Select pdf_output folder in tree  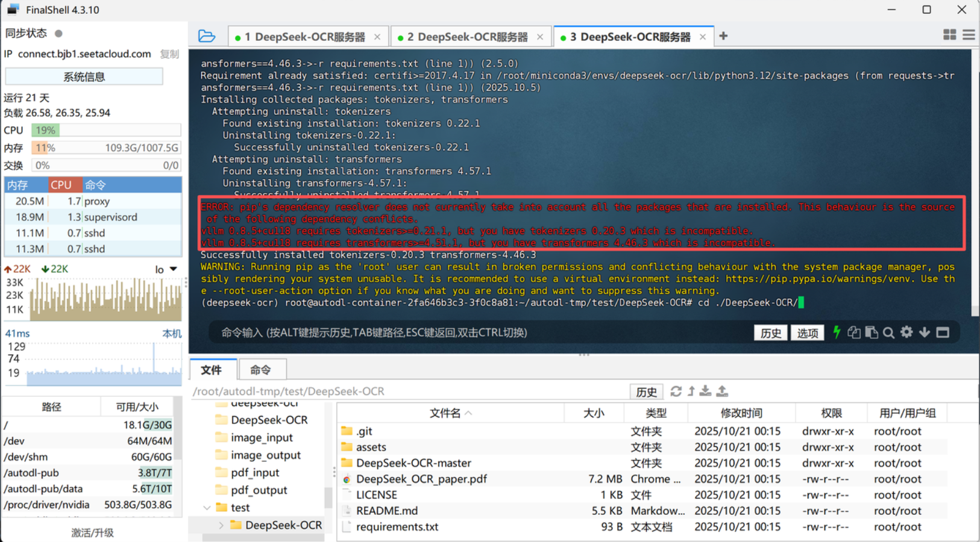259,490
